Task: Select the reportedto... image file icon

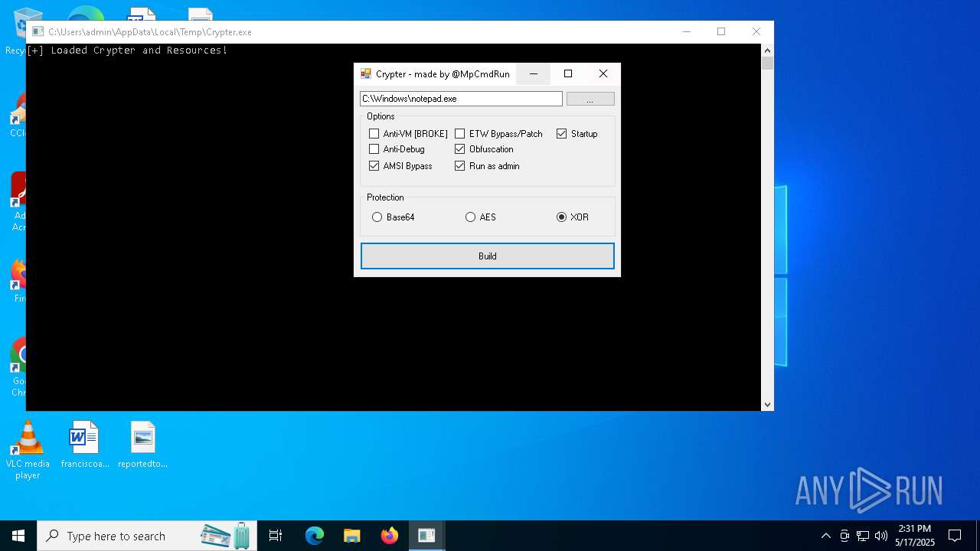Action: point(142,445)
